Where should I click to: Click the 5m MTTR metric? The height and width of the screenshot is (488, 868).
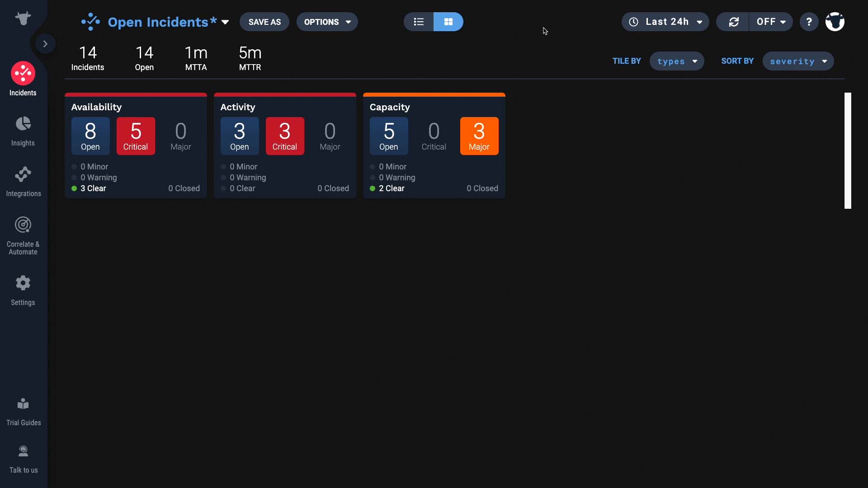click(250, 58)
